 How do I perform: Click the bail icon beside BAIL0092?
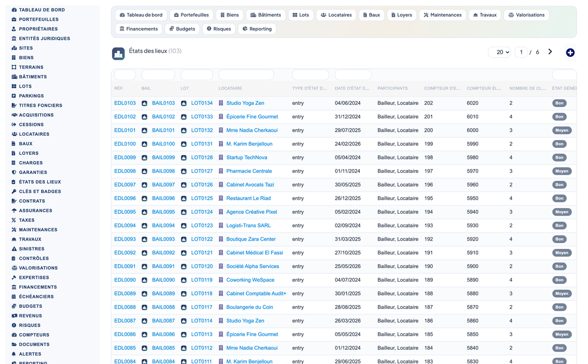[145, 253]
